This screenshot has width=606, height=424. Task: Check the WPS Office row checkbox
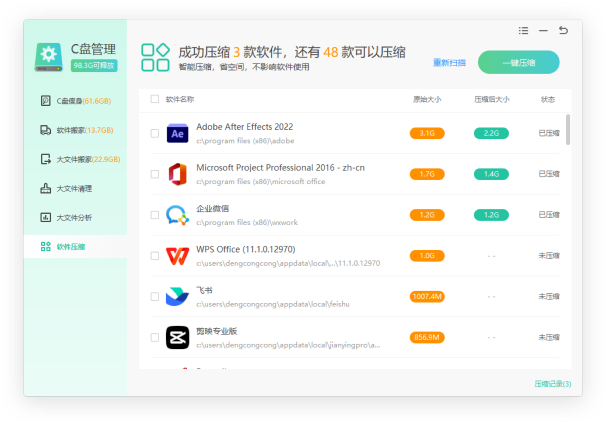(x=155, y=256)
